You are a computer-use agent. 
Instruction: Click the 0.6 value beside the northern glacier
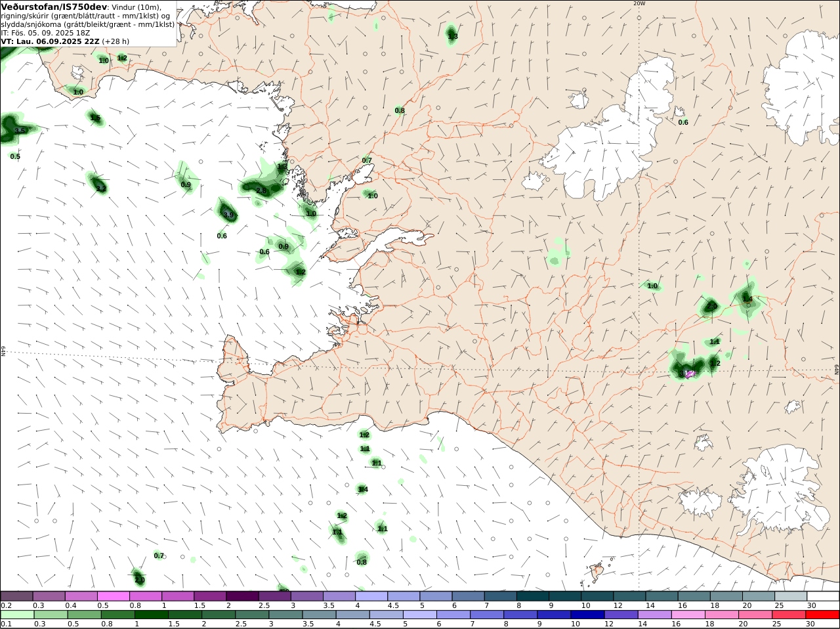[683, 122]
